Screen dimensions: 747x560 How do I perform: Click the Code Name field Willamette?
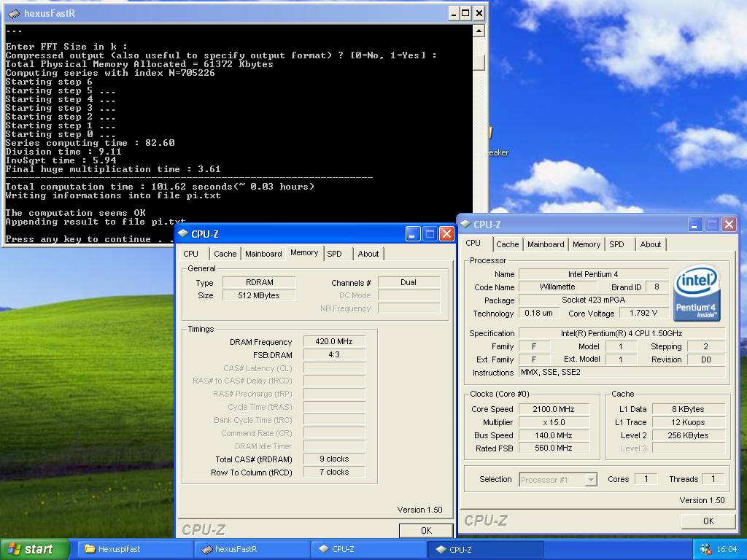pos(557,287)
